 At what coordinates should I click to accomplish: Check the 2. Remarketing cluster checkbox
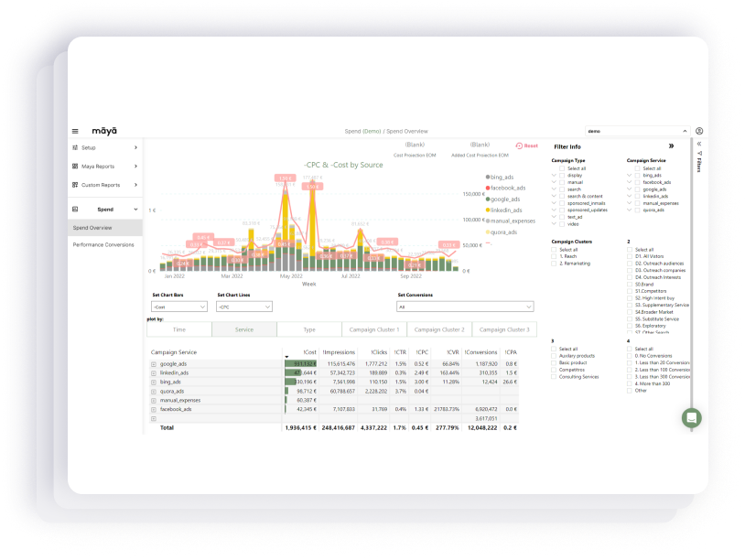pyautogui.click(x=554, y=264)
